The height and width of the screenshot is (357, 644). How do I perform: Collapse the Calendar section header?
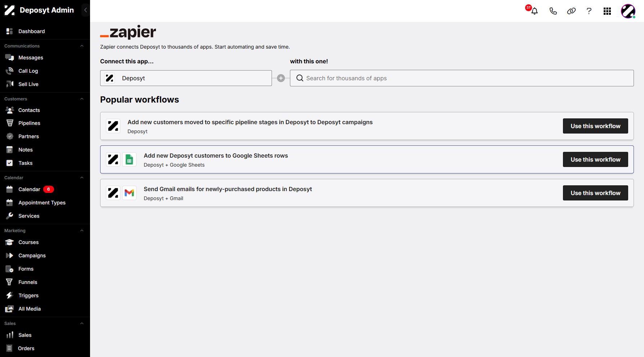pos(82,178)
